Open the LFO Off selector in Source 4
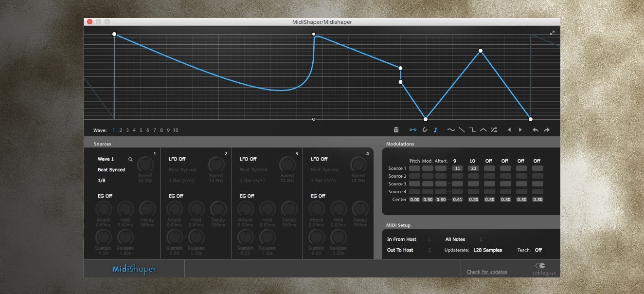Viewport: 644px width, 294px height. (x=319, y=159)
